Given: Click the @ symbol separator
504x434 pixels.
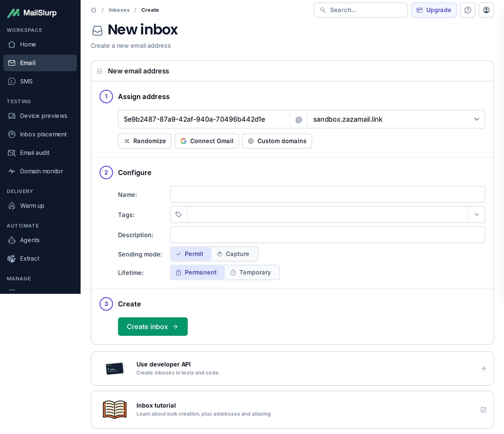Looking at the screenshot, I should 299,120.
